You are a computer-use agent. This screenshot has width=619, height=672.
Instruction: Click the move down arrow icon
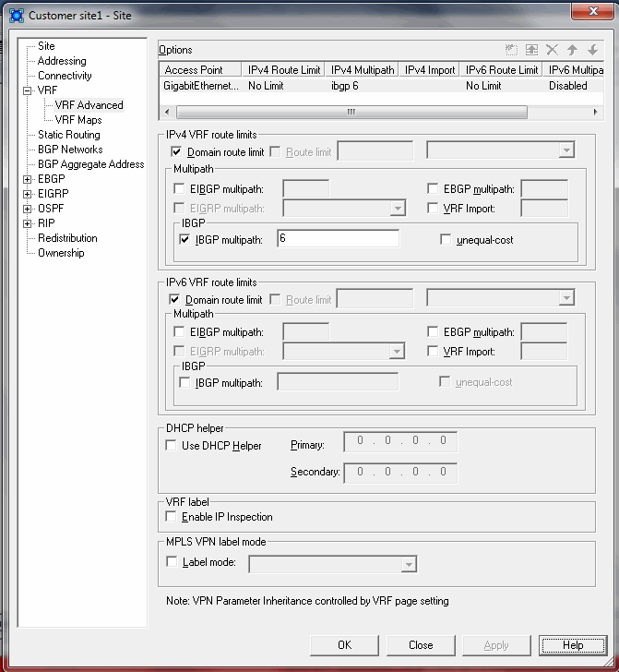(593, 50)
